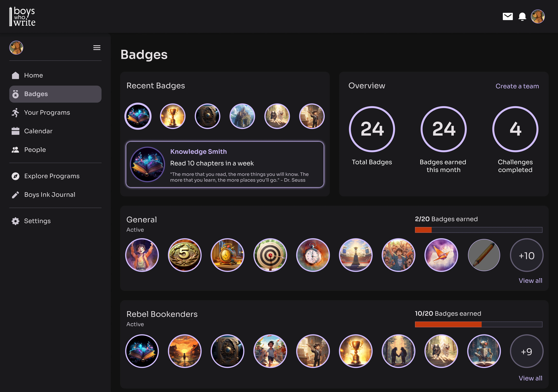Viewport: 558px width, 392px height.
Task: Expand the +10 more General badges
Action: pyautogui.click(x=526, y=255)
